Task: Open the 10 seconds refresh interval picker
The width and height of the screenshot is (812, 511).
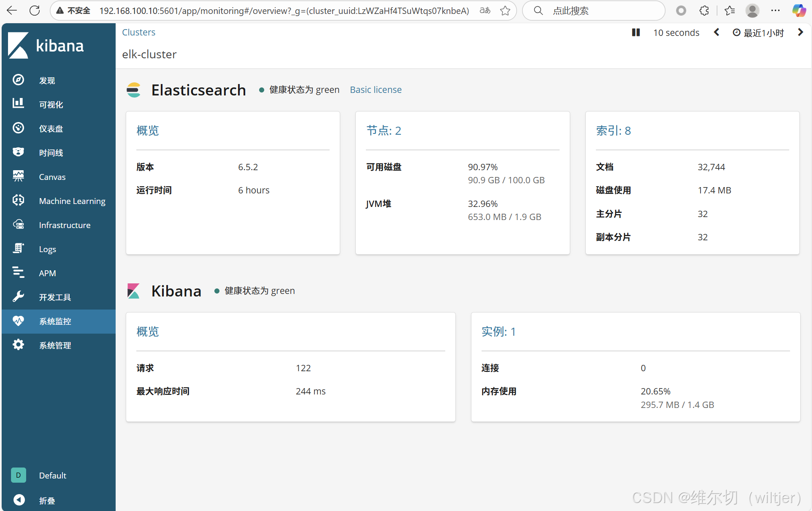Action: (x=676, y=33)
